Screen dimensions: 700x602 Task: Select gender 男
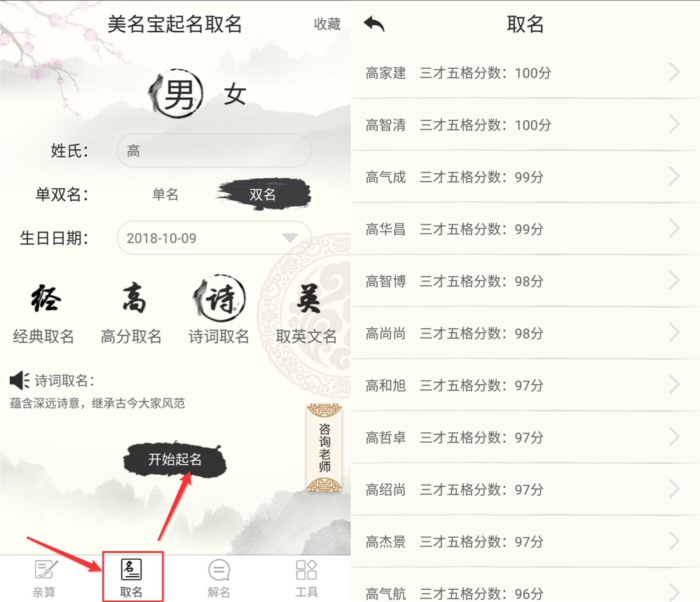[x=176, y=94]
